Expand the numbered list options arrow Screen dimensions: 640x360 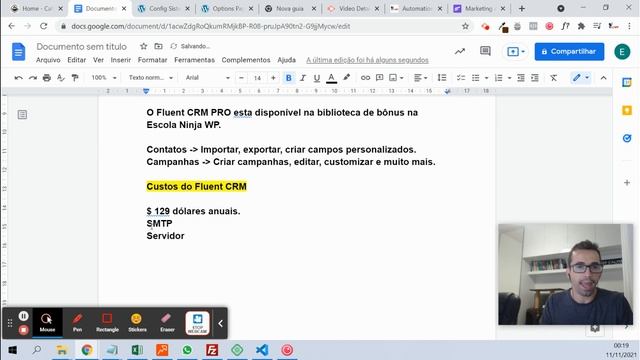pyautogui.click(x=509, y=78)
